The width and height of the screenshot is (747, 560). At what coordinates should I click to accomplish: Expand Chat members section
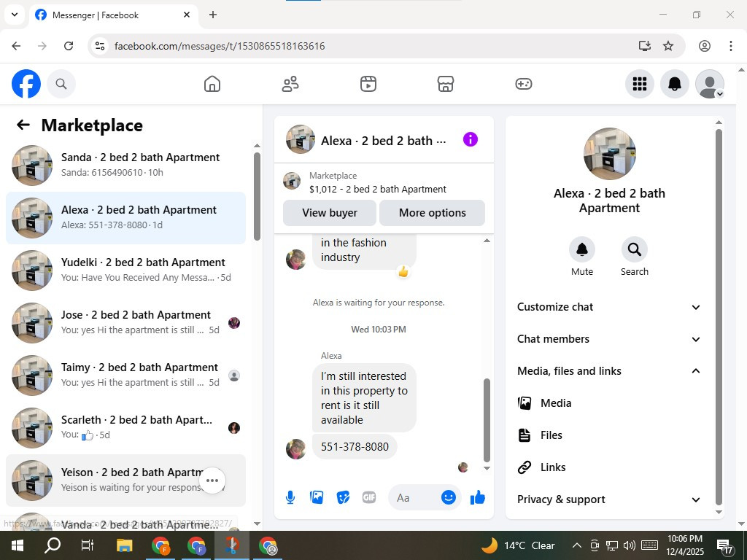tap(608, 339)
